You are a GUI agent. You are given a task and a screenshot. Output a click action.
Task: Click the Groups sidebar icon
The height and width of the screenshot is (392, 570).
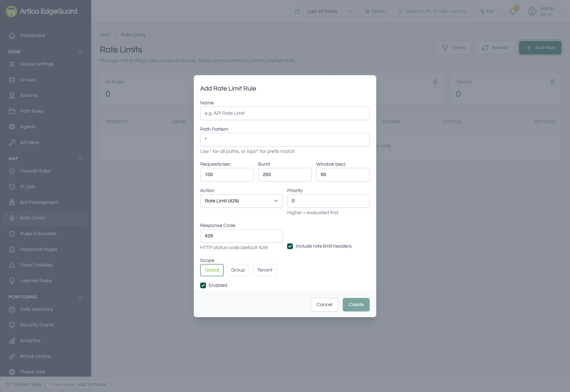pyautogui.click(x=12, y=80)
